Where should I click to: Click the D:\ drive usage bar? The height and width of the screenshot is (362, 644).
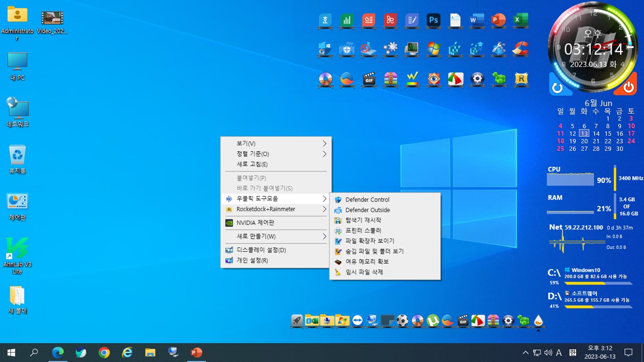tap(598, 306)
